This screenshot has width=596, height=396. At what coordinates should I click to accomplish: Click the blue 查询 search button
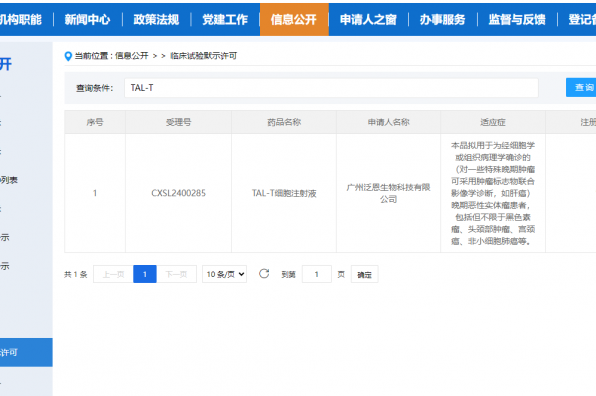coord(582,87)
